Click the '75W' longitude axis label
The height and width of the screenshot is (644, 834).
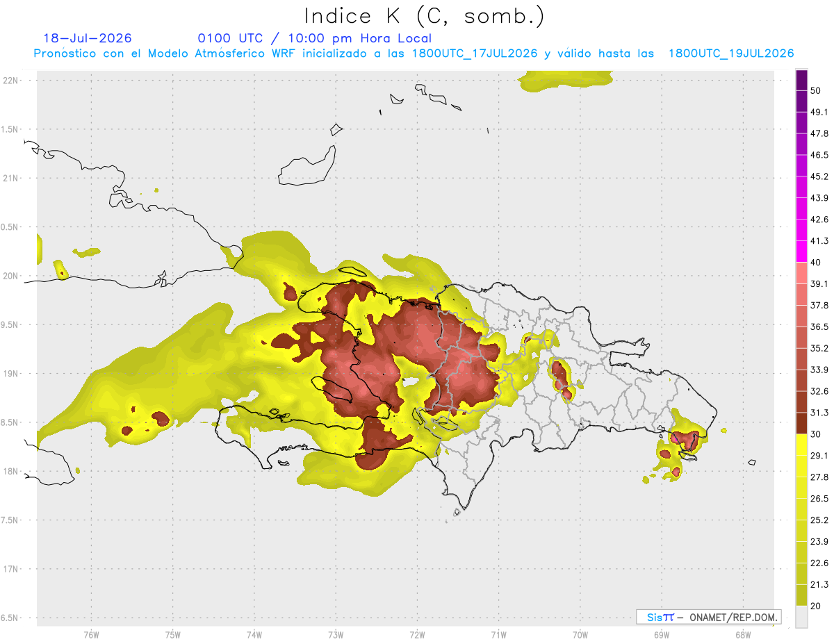[x=172, y=635]
